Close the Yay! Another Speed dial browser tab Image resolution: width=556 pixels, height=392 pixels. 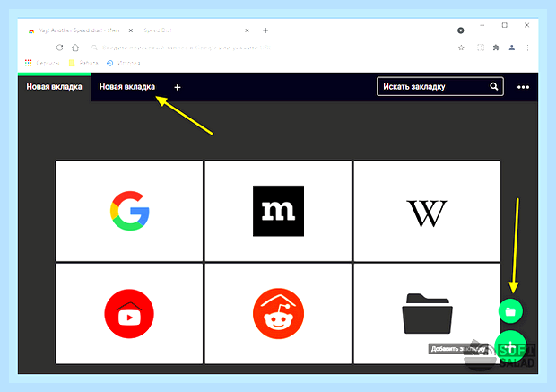click(131, 30)
